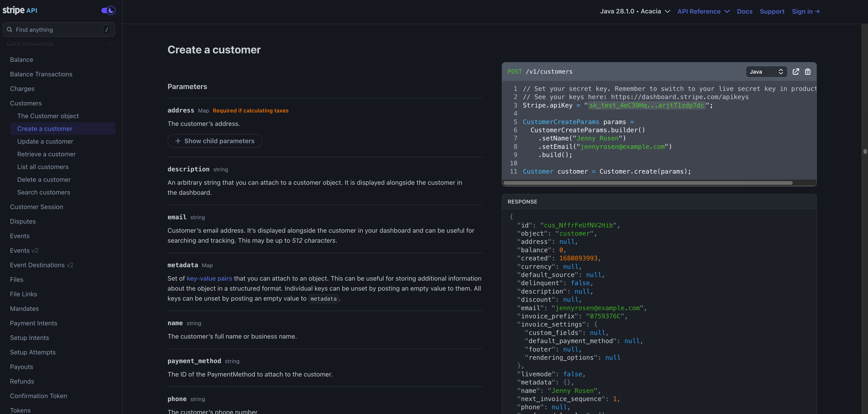
Task: Click the address parameter name
Action: click(x=181, y=110)
